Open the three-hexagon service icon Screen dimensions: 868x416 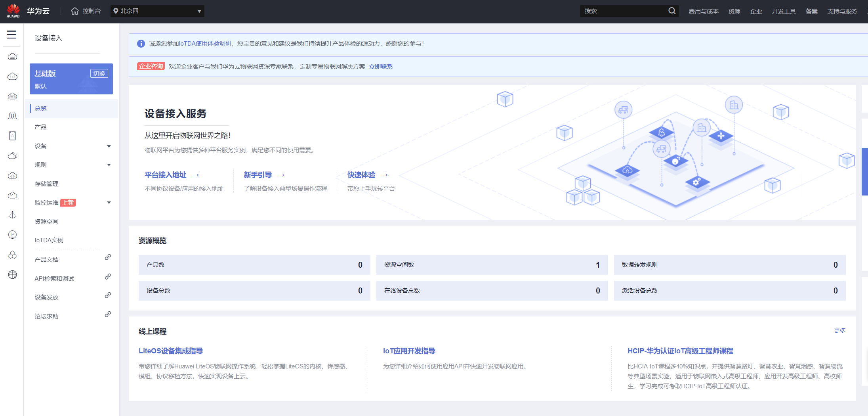(x=13, y=255)
